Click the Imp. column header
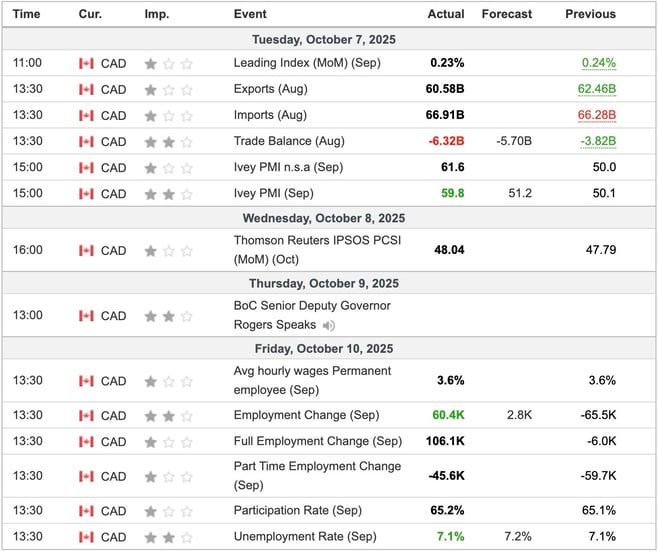The height and width of the screenshot is (552, 658). coord(157,14)
